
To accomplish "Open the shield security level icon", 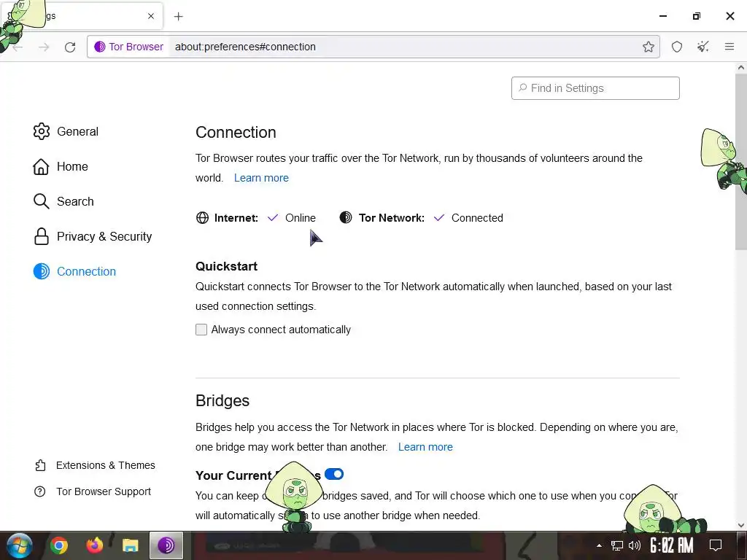I will point(676,47).
